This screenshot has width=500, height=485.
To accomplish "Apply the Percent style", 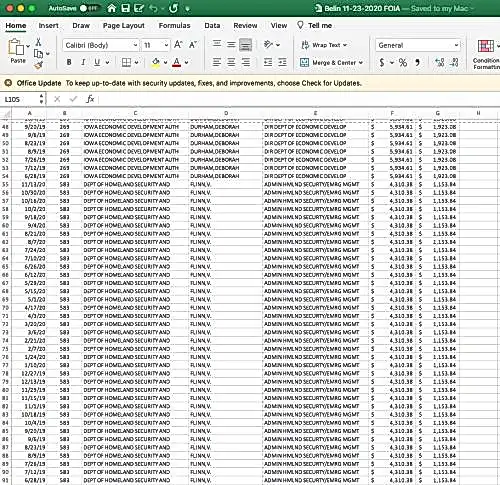I will [403, 62].
